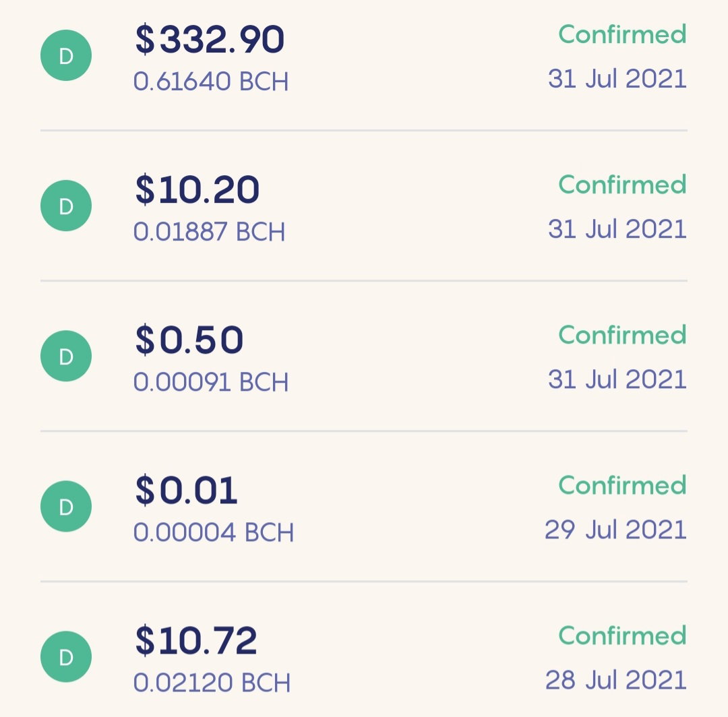728x717 pixels.
Task: Select the 29 Jul 2021 date
Action: click(x=615, y=530)
